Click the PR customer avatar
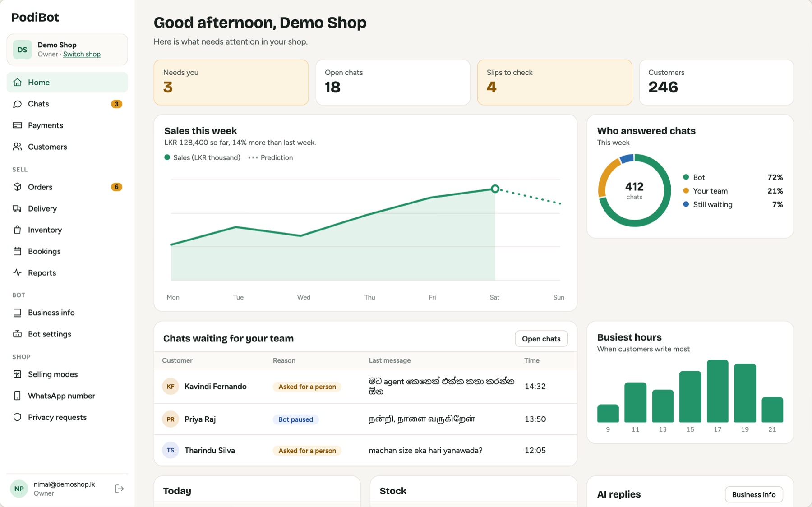The width and height of the screenshot is (812, 507). pos(171,419)
